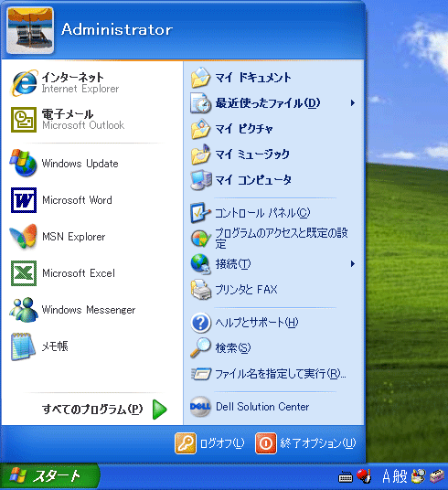Select Microsoft Word menu text
This screenshot has width=448, height=490.
coord(77,200)
